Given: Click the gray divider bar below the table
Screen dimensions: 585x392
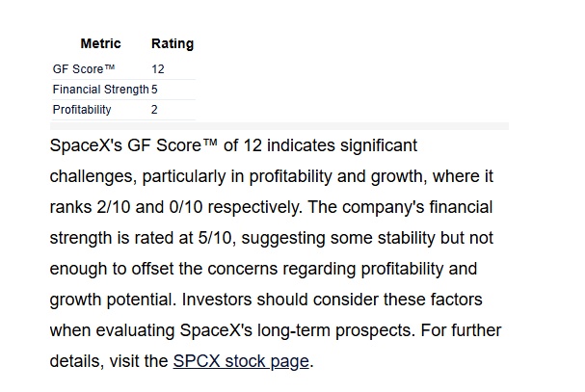Looking at the screenshot, I should click(279, 126).
